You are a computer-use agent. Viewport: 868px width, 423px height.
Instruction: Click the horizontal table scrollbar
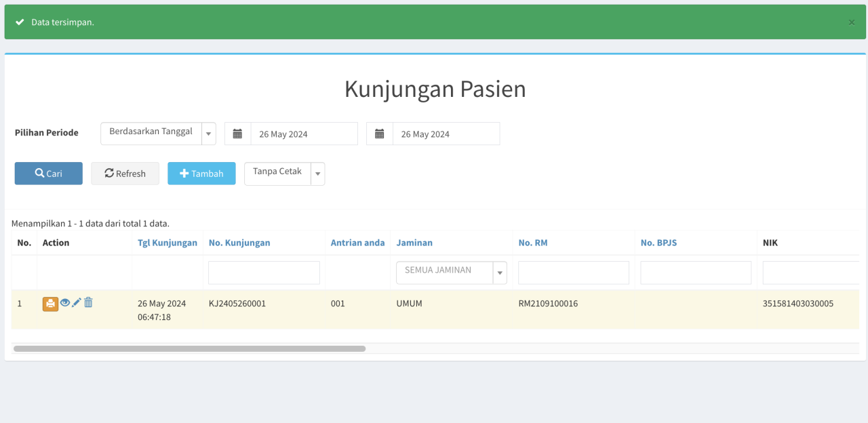pos(189,348)
